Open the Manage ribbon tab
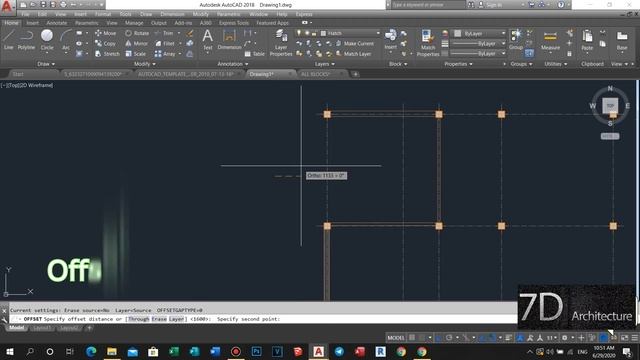Image resolution: width=640 pixels, height=360 pixels. coord(134,23)
